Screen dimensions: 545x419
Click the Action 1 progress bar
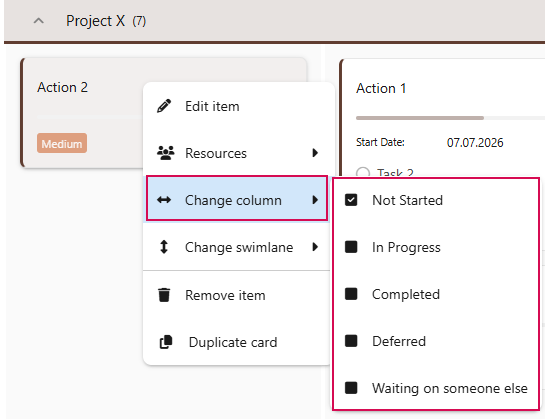pos(450,118)
